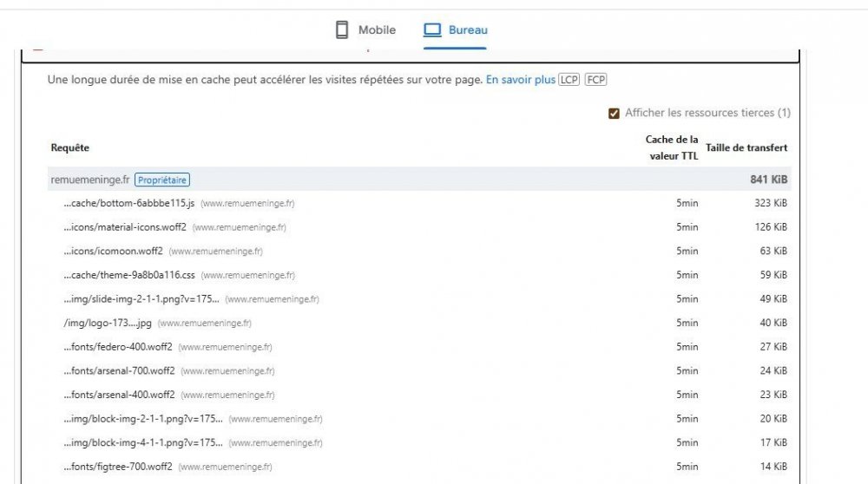Click the Propriétaire badge next to remuemeninge.fr

[x=162, y=180]
